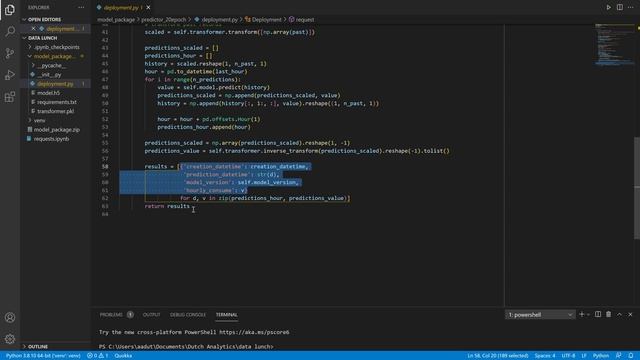The height and width of the screenshot is (360, 640).
Task: Open the Manage settings gear
Action: pos(10,339)
